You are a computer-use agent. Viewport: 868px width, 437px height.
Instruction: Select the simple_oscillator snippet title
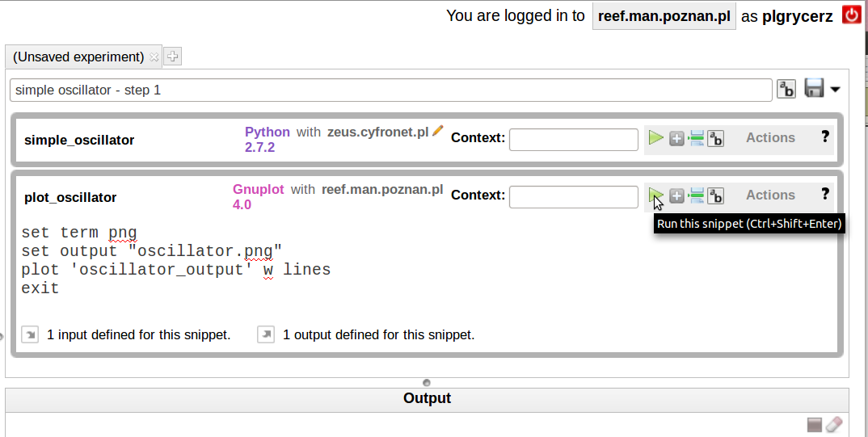(x=79, y=140)
